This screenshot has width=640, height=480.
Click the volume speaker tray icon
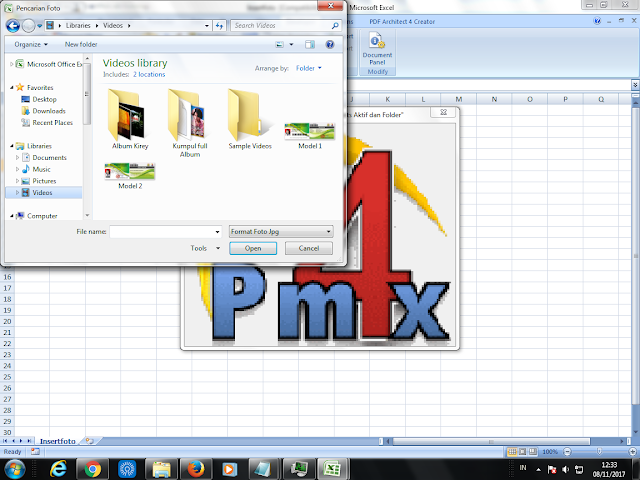tap(565, 469)
